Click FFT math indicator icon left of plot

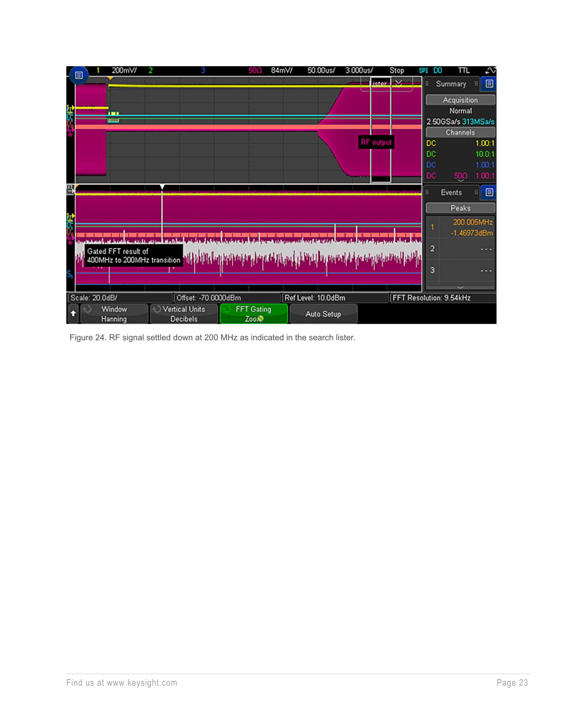(70, 189)
